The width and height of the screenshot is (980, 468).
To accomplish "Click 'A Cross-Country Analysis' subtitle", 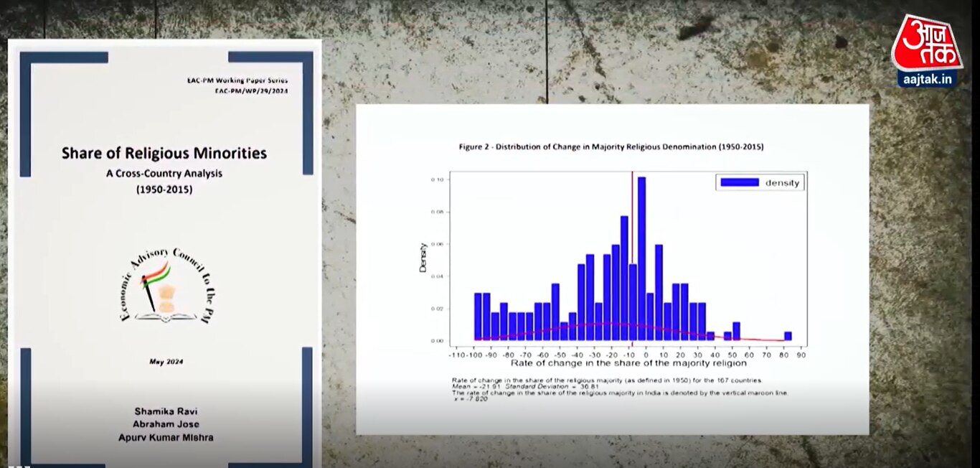I will point(164,173).
